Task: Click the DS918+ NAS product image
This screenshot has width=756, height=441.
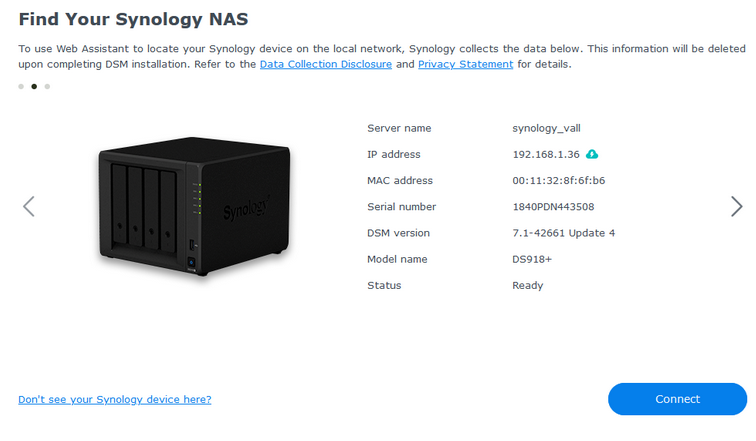Action: point(194,209)
